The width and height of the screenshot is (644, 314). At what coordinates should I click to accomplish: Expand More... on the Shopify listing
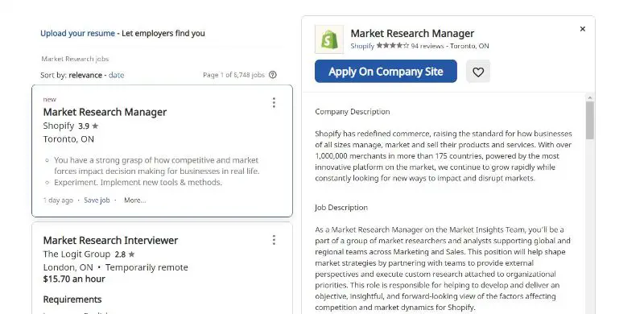click(134, 200)
